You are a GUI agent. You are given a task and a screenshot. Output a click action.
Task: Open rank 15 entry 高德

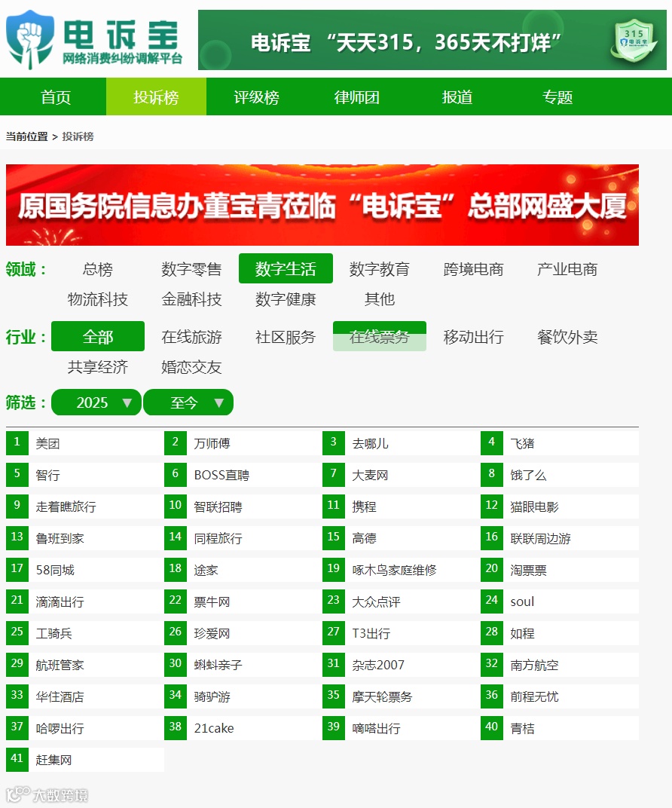pyautogui.click(x=401, y=538)
